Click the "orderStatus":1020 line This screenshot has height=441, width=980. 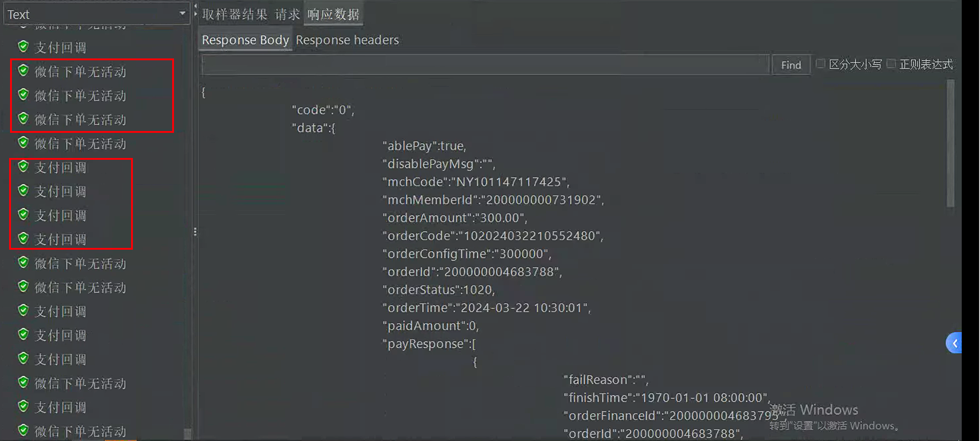(x=439, y=290)
